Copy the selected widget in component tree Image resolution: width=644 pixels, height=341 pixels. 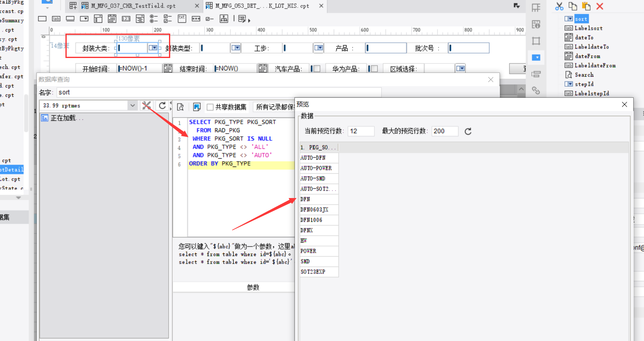(x=573, y=6)
